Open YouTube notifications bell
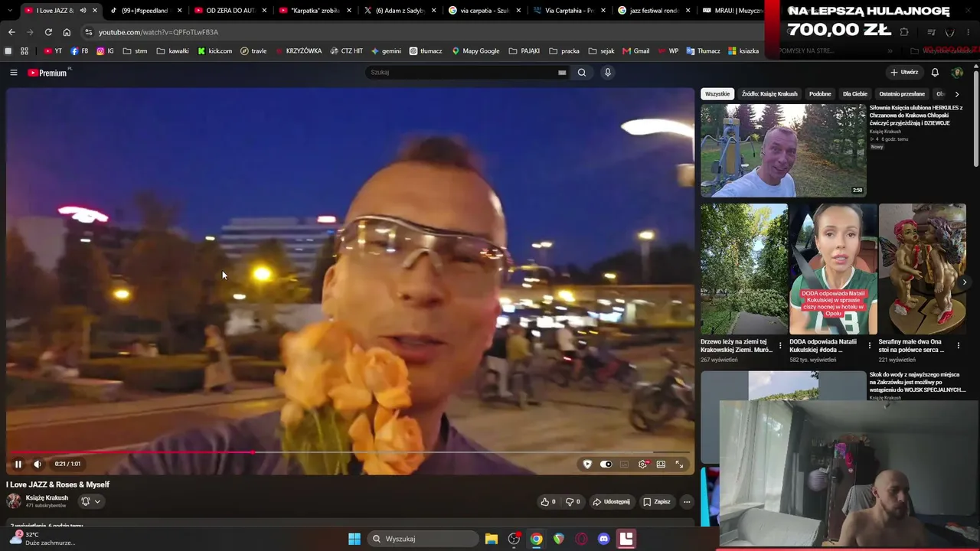 [935, 73]
